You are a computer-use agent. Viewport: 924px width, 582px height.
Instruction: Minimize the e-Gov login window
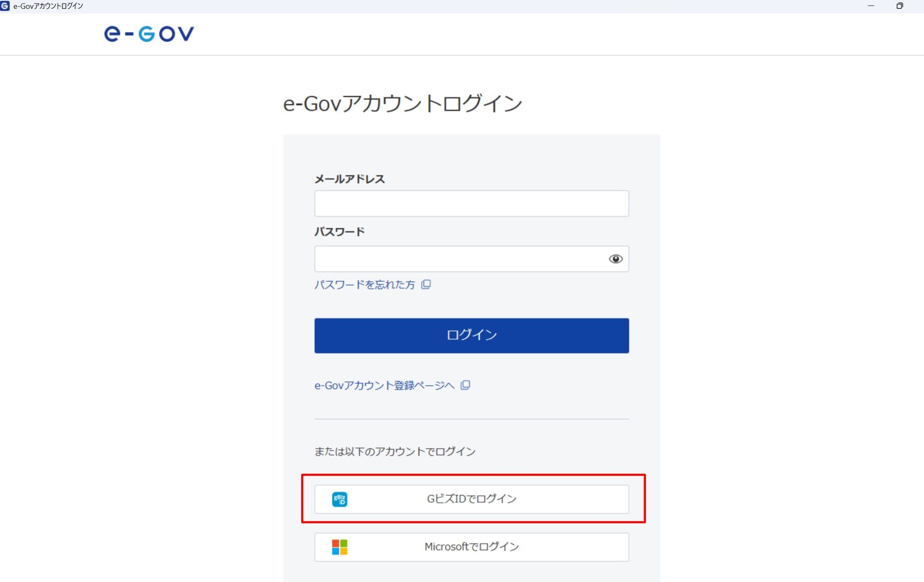point(871,6)
